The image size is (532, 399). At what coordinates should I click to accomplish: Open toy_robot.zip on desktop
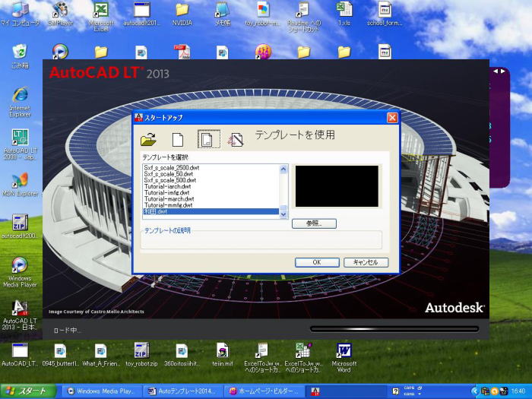coord(141,355)
